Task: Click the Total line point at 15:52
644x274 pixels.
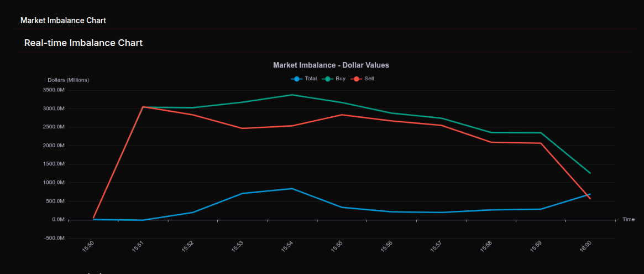Action: pos(192,213)
